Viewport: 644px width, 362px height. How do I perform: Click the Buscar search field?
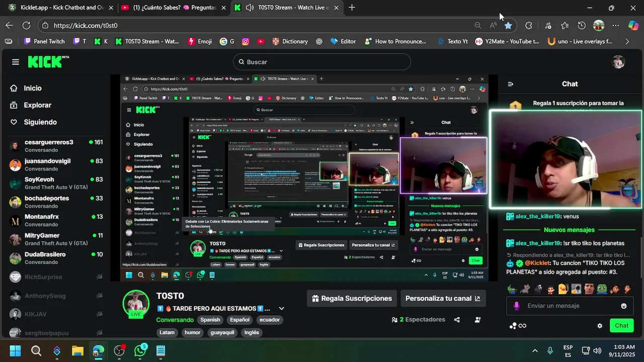(x=322, y=62)
